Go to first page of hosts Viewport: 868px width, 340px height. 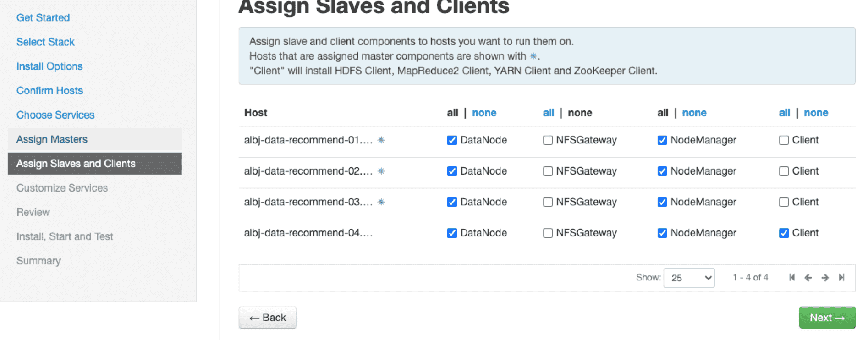(791, 277)
